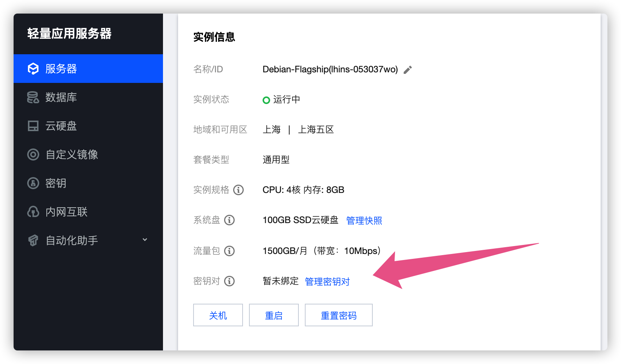
Task: Click the 100GB SSD云硬盘 value
Action: pos(300,220)
